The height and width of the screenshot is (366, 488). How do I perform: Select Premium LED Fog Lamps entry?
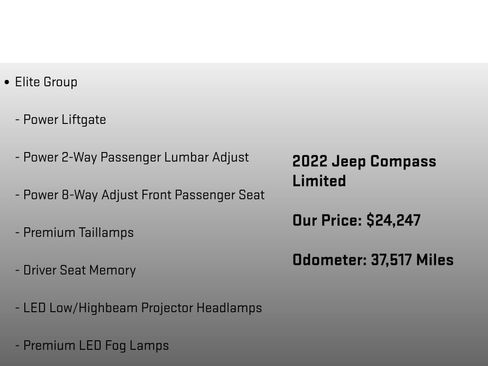click(x=92, y=346)
